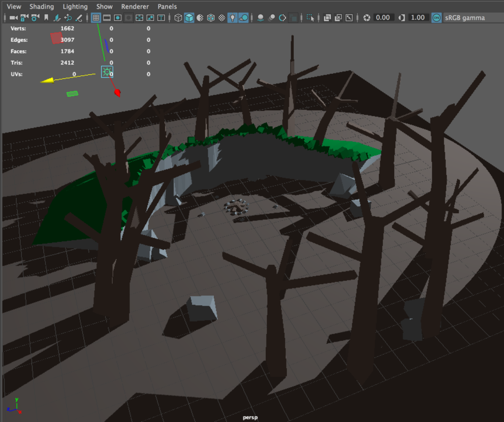Click the Tris: HUD label

coord(16,63)
